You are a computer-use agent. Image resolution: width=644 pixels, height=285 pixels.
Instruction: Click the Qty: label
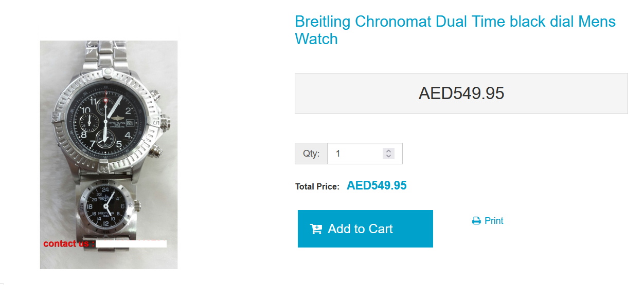311,154
